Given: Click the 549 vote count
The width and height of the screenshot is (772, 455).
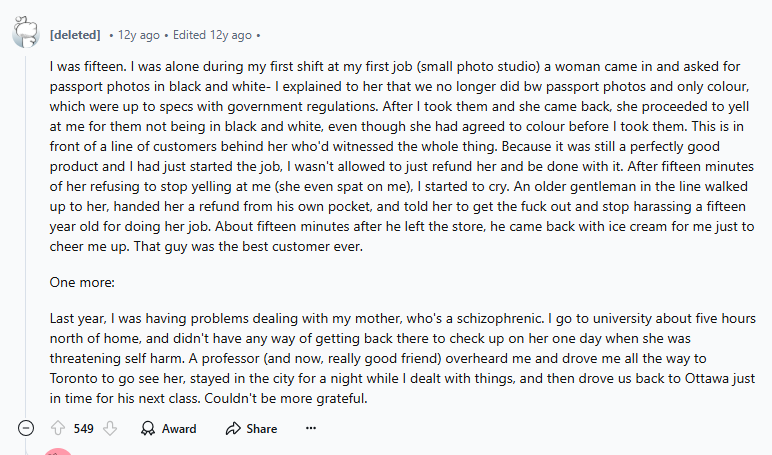Looking at the screenshot, I should (x=83, y=429).
